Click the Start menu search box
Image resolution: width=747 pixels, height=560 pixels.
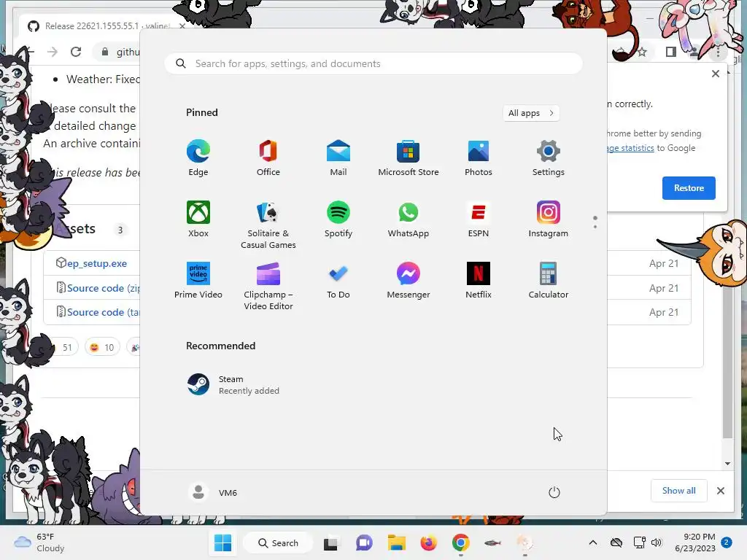tap(373, 64)
